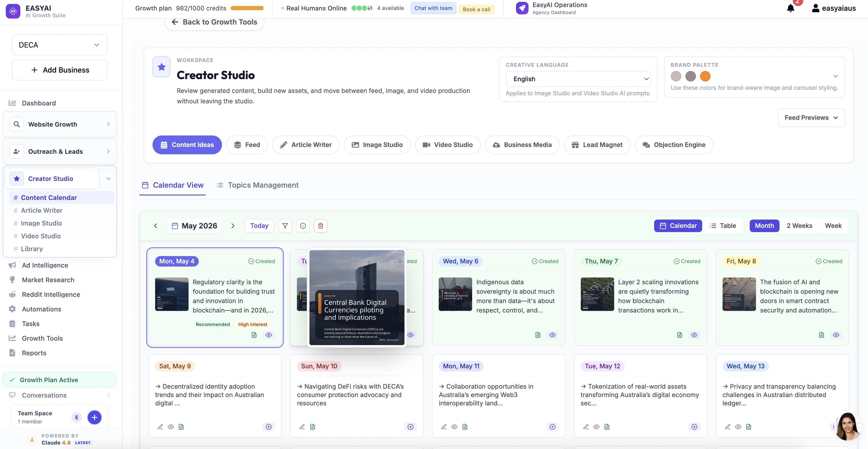Go to previous month arrow
This screenshot has height=449, width=868.
point(156,226)
